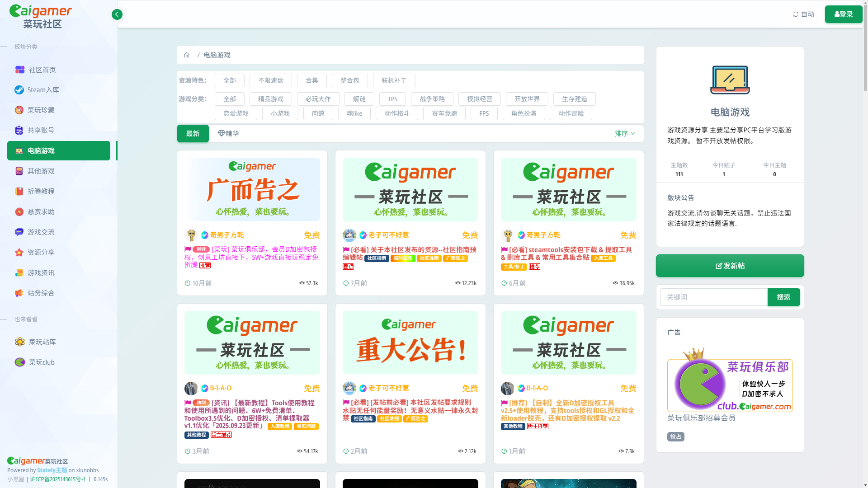Toggle 自动 theme mode

click(803, 14)
